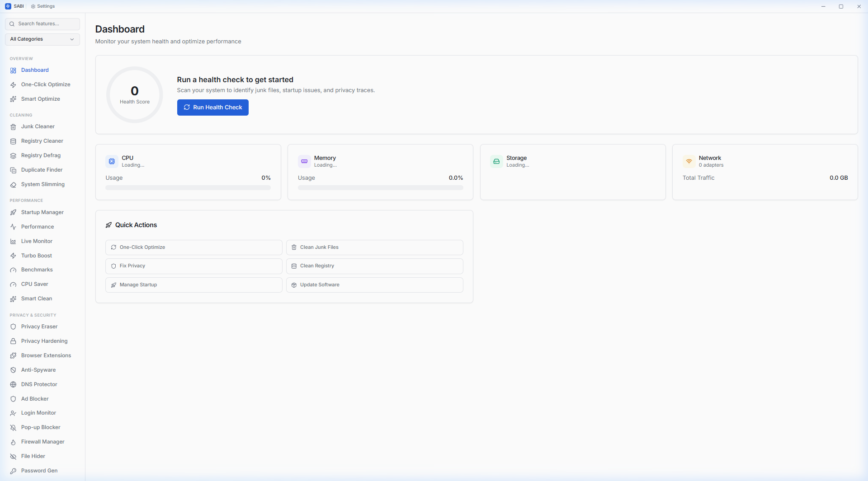Screen dimensions: 868x481
Task: Click the CPU Saver gauge icon
Action: tap(13, 285)
